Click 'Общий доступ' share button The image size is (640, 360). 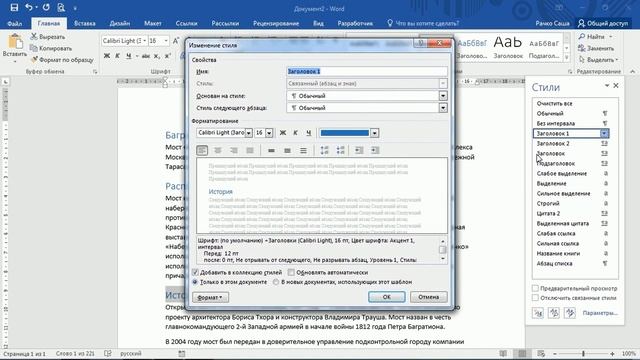pos(603,23)
